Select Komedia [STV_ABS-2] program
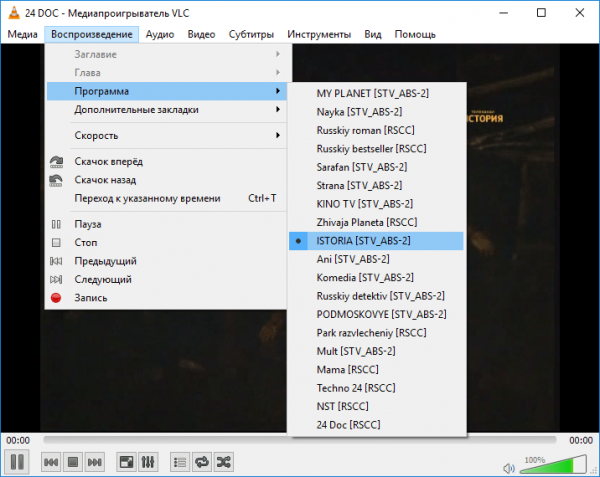The image size is (600, 477). click(x=376, y=277)
